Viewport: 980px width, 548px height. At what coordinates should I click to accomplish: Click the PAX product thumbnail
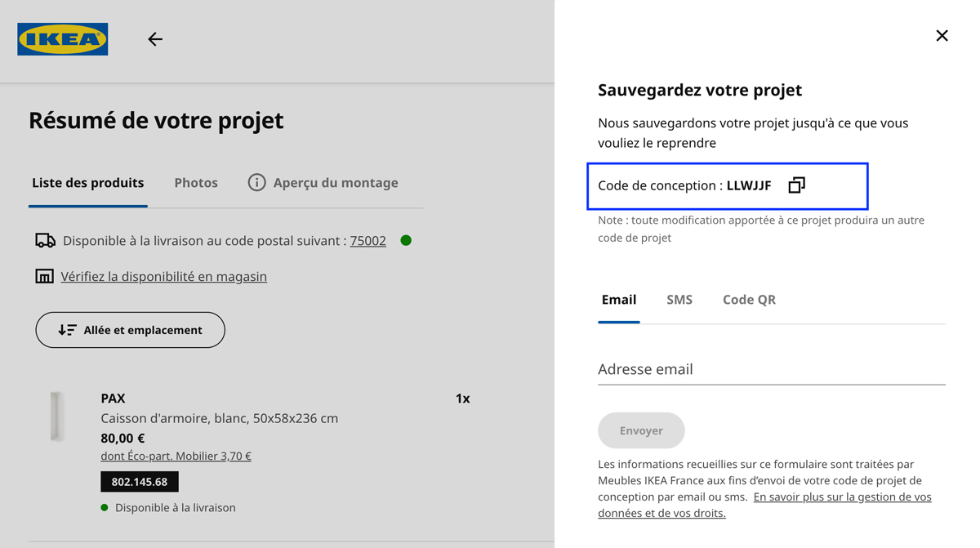coord(56,417)
